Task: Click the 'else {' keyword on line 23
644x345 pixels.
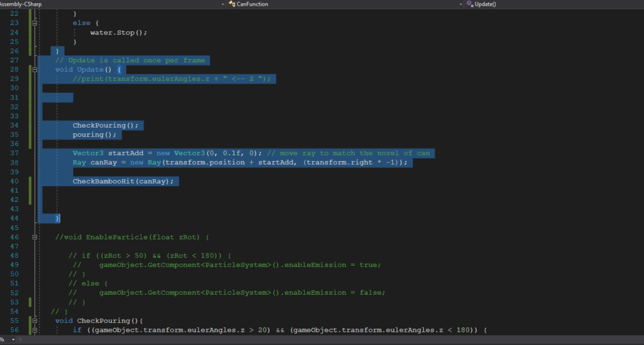Action: pos(86,23)
